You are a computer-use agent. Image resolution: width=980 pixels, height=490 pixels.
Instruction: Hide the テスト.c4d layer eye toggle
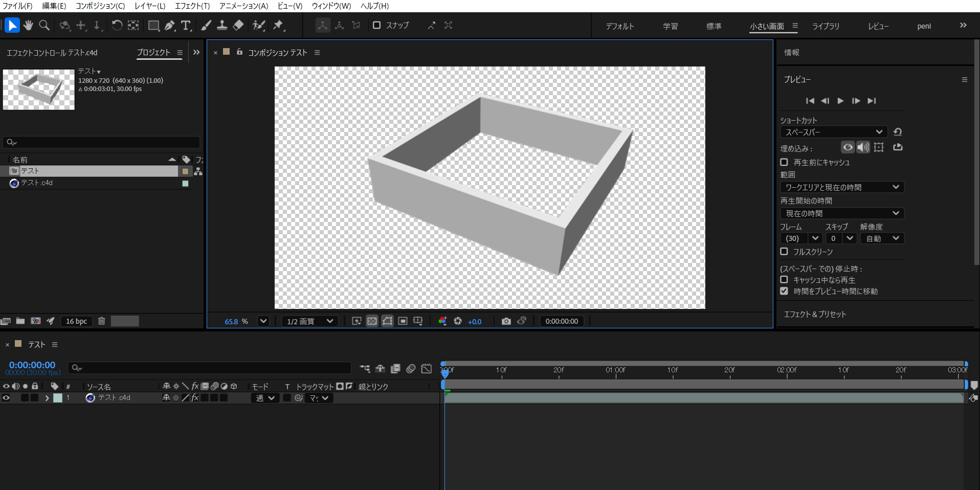[x=6, y=398]
